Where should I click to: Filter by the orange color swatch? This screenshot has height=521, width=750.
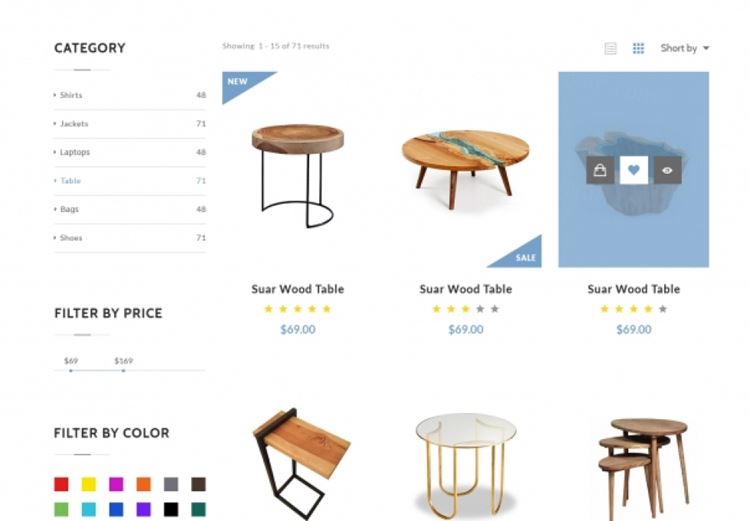tap(143, 484)
